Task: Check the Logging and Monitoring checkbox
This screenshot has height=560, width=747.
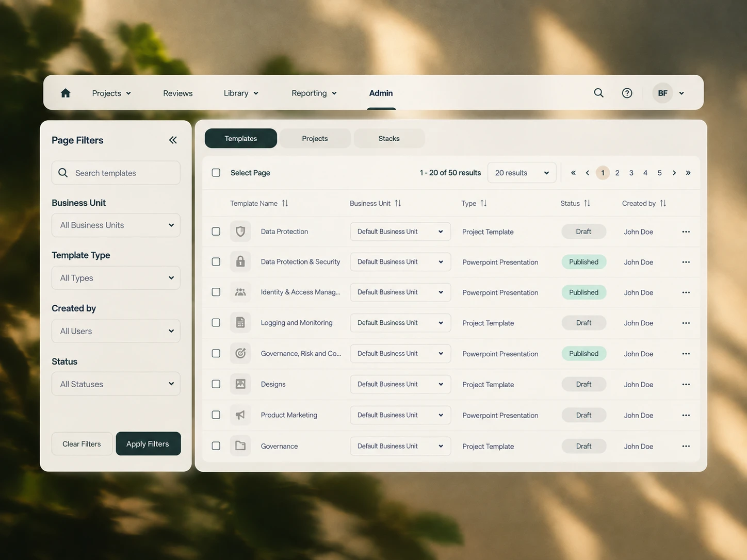Action: tap(216, 322)
